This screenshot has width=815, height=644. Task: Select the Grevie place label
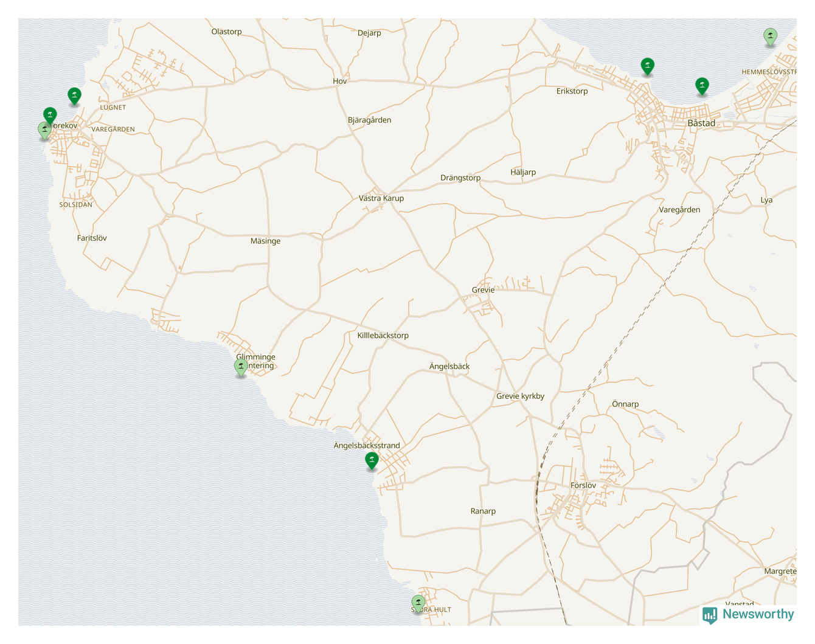tap(484, 290)
